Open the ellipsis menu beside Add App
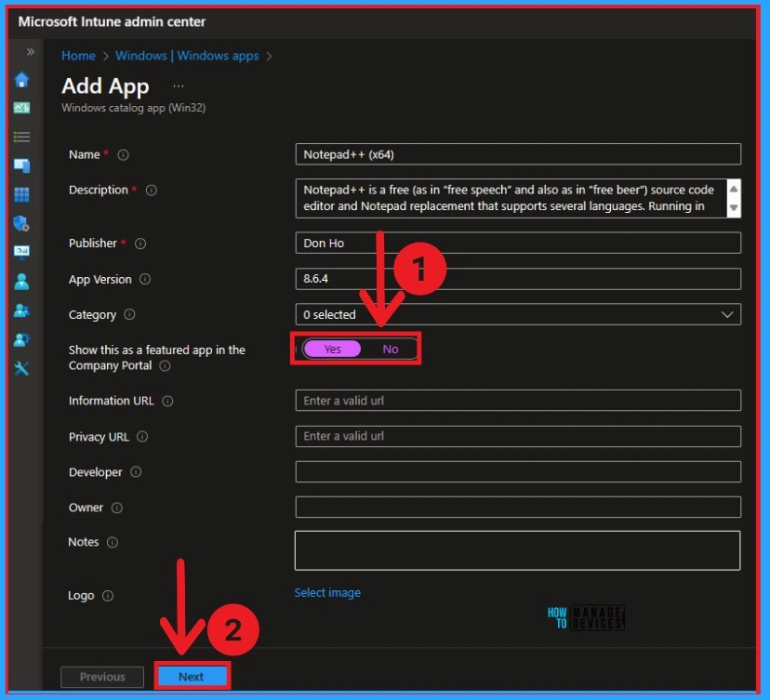The image size is (770, 700). pyautogui.click(x=179, y=86)
